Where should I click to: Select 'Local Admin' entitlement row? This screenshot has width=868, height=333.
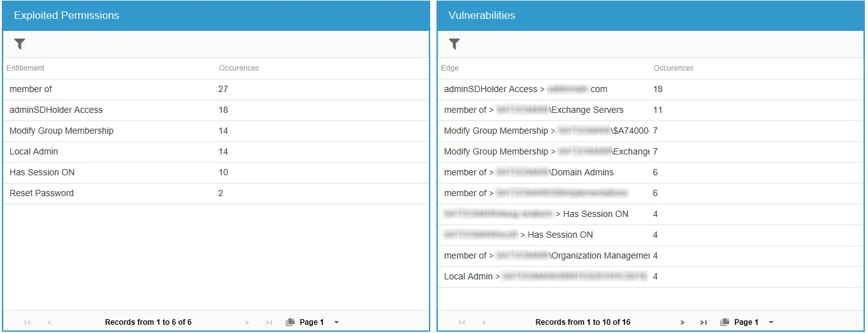tap(216, 152)
